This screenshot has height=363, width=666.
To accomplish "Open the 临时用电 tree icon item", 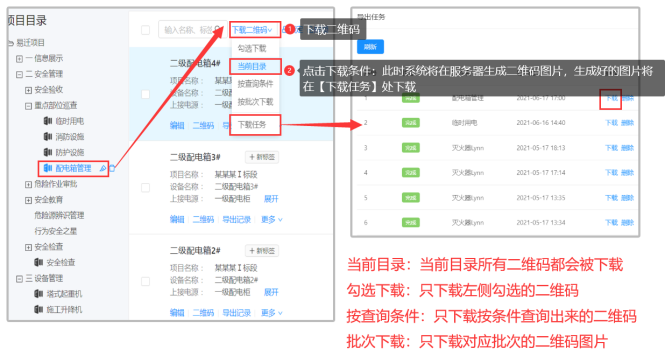I will 48,121.
